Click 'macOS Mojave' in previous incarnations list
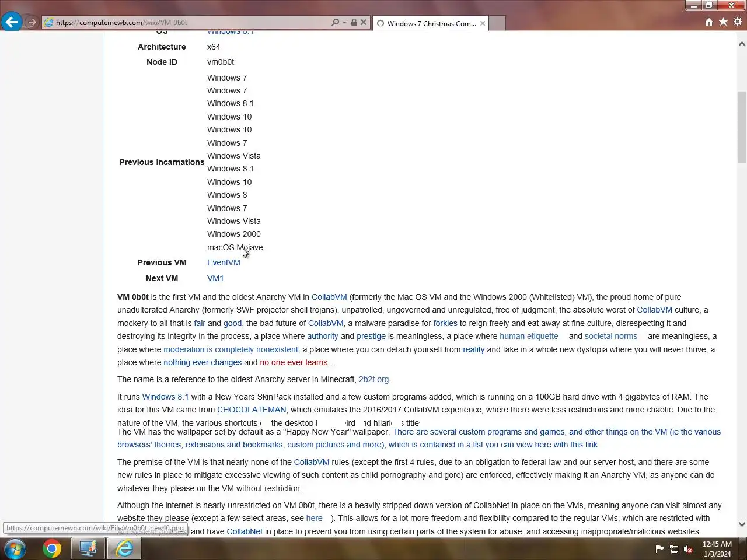 pyautogui.click(x=235, y=247)
